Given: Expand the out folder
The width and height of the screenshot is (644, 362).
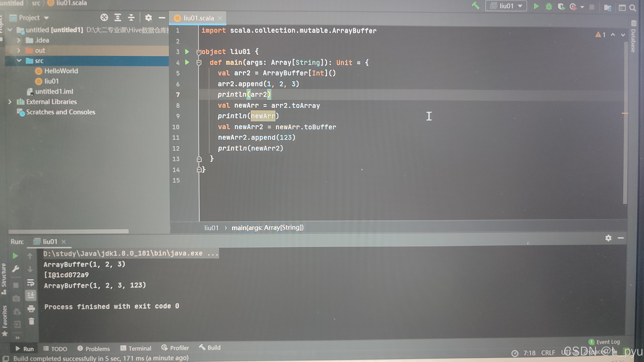Looking at the screenshot, I should point(19,50).
